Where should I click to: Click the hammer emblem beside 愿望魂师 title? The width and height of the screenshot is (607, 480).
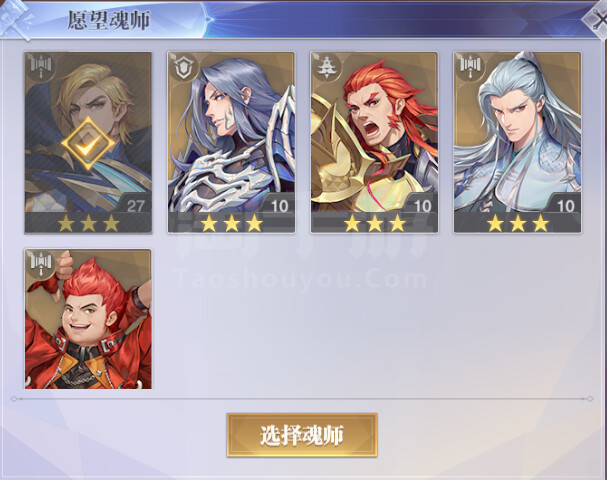point(15,18)
